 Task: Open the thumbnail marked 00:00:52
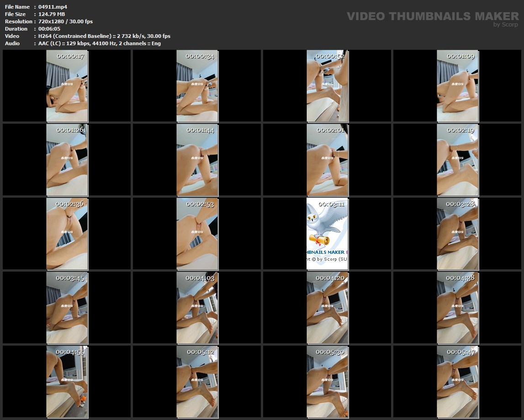(327, 86)
